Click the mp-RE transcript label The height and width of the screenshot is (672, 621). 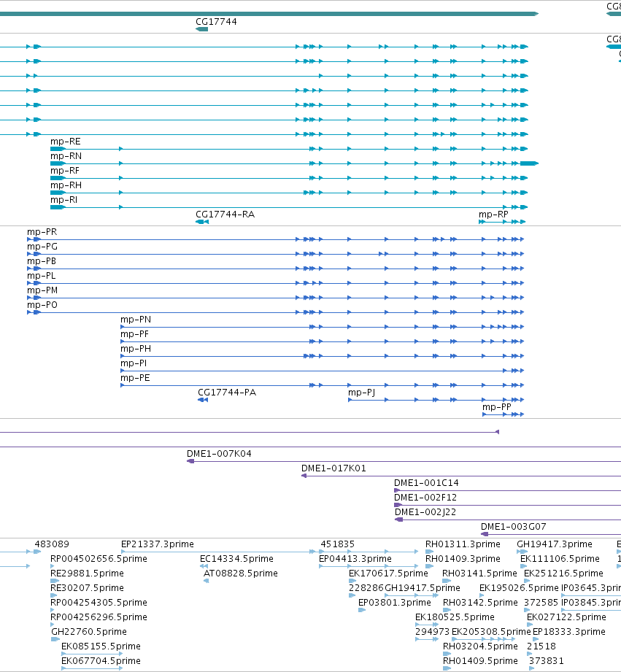click(x=65, y=142)
